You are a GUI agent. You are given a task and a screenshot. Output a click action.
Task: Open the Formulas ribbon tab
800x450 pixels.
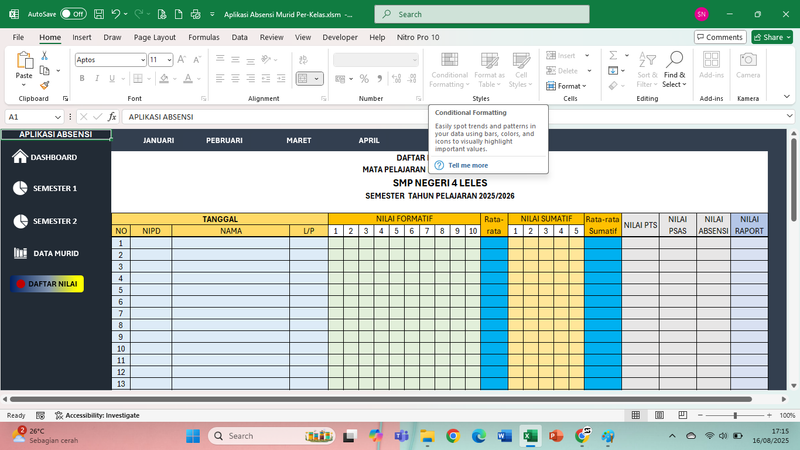pos(203,37)
